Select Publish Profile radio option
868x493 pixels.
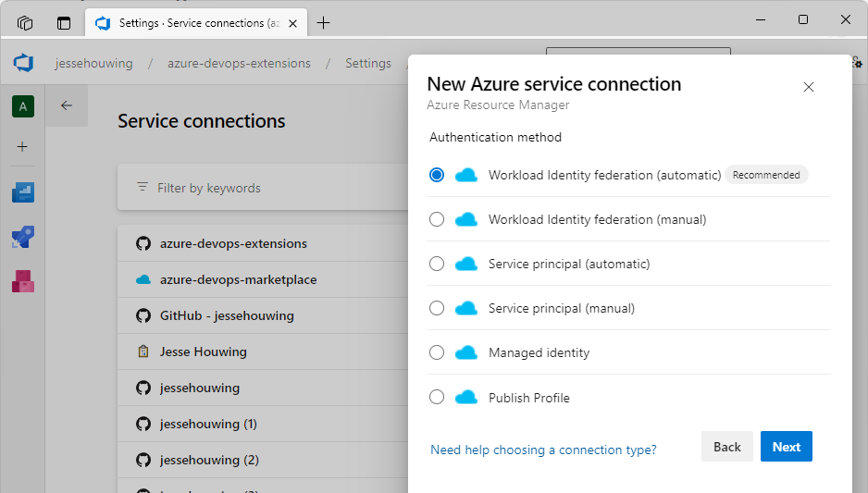tap(437, 398)
